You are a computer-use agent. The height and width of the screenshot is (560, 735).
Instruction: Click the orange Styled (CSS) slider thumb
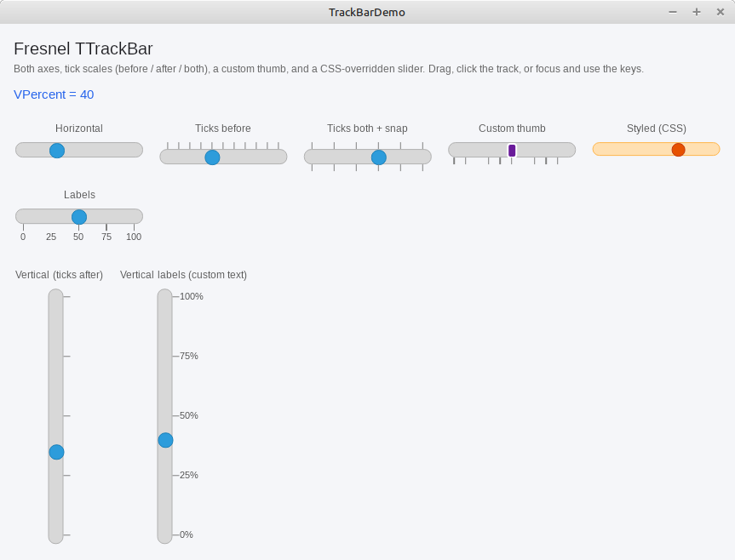click(x=678, y=150)
